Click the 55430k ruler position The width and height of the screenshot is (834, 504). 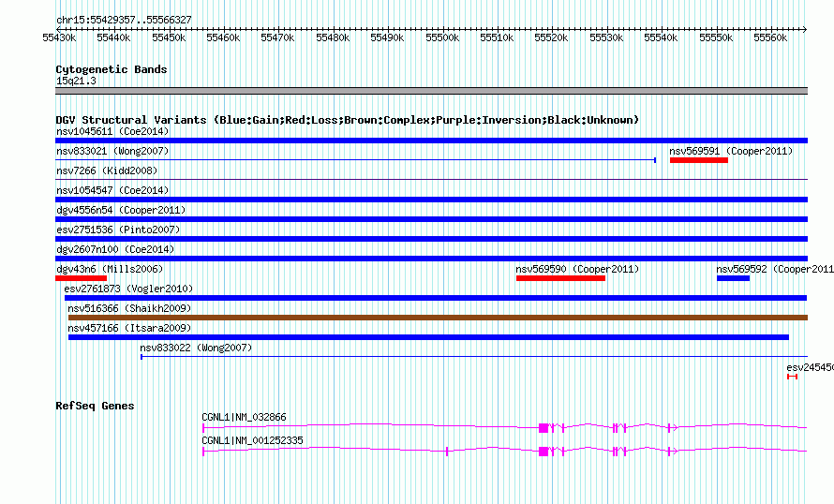pos(60,37)
